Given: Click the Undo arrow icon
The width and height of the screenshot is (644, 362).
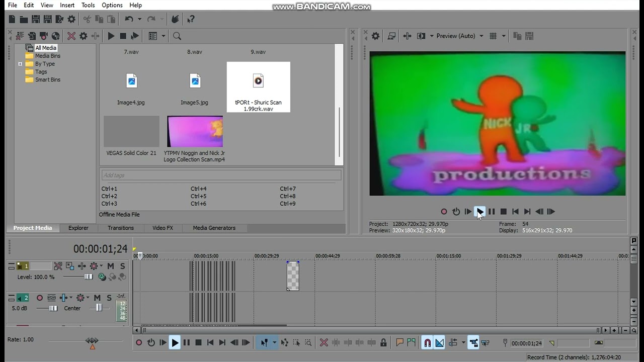Looking at the screenshot, I should pos(129,19).
